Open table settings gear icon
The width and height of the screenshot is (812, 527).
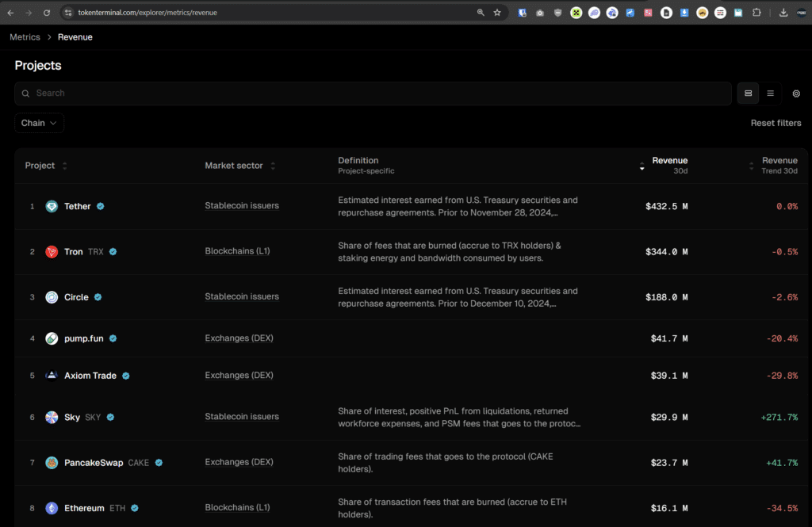click(796, 94)
